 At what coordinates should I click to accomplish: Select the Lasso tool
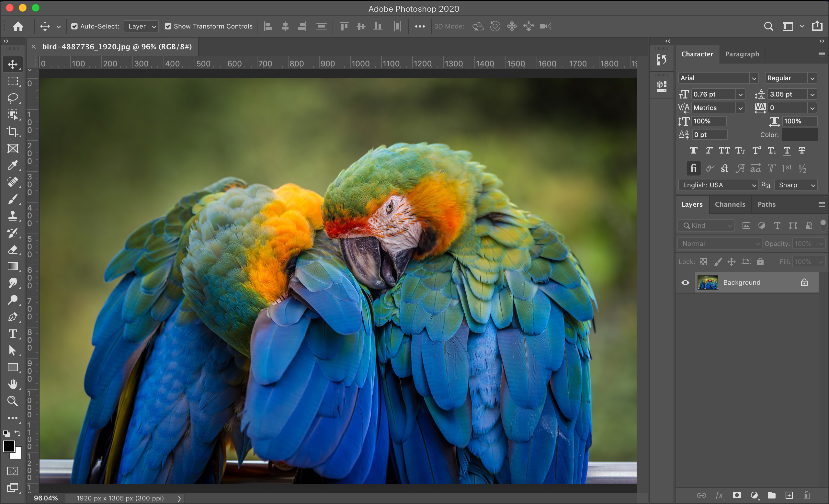pos(13,98)
